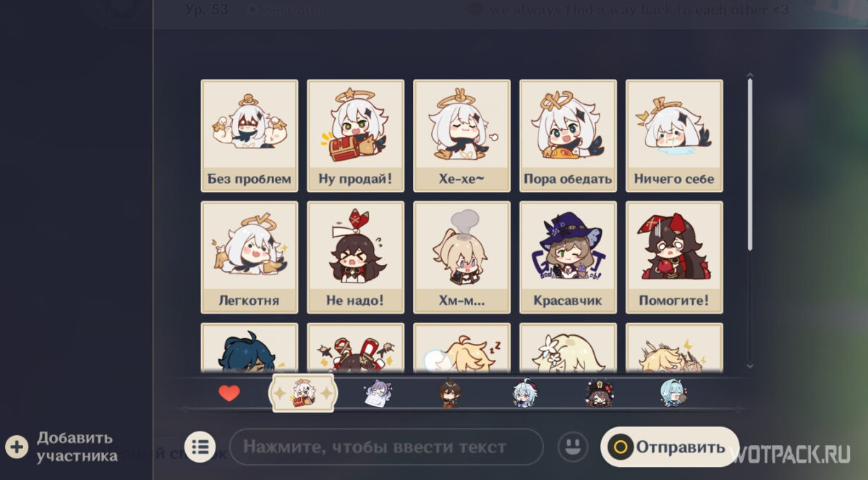The height and width of the screenshot is (480, 868).
Task: Select the 'Без проблем' Paimon sticker
Action: pos(250,135)
